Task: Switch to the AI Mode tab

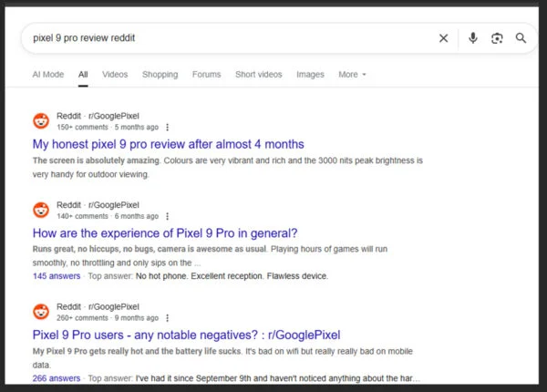Action: [x=48, y=74]
